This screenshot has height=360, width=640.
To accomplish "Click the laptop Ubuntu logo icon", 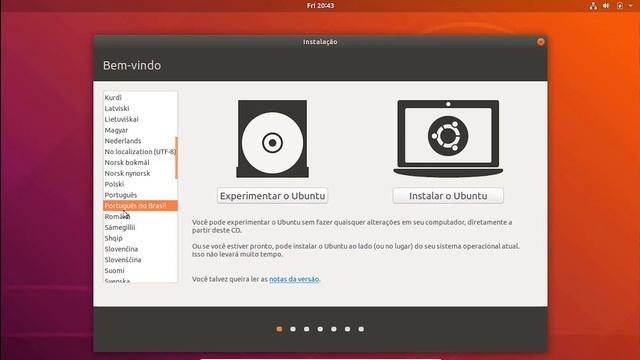I will tap(448, 138).
